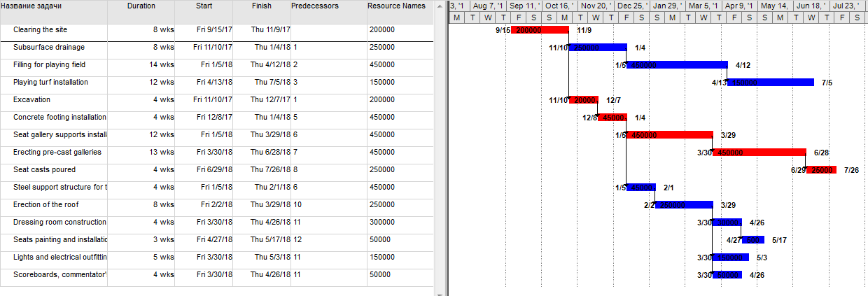Select the "Clearing the site" task name
This screenshot has height=296, width=868.
[x=40, y=30]
